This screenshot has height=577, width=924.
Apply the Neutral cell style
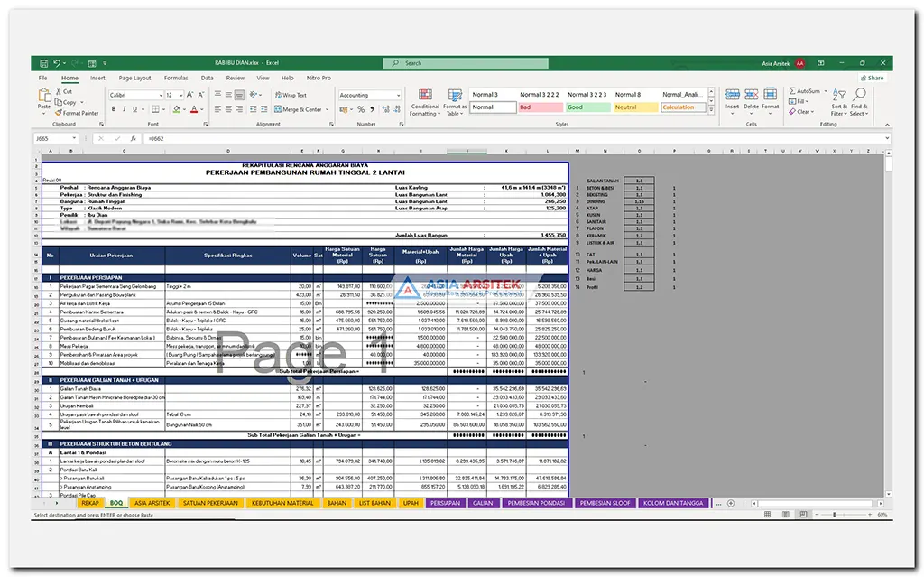coord(635,107)
